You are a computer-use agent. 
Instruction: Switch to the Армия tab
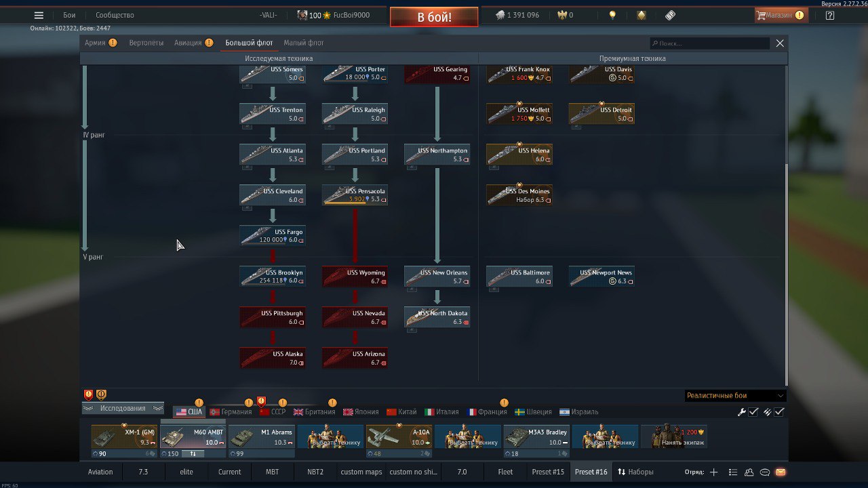pyautogui.click(x=95, y=43)
